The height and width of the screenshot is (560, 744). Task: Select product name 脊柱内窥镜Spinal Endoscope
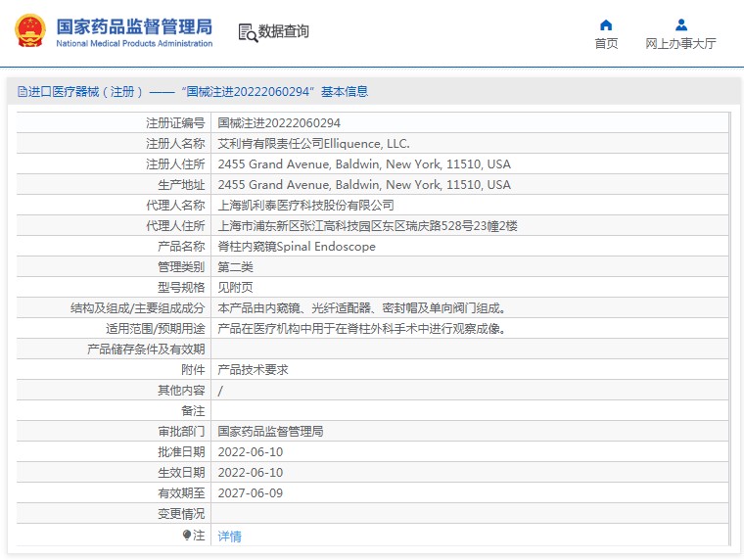[297, 247]
